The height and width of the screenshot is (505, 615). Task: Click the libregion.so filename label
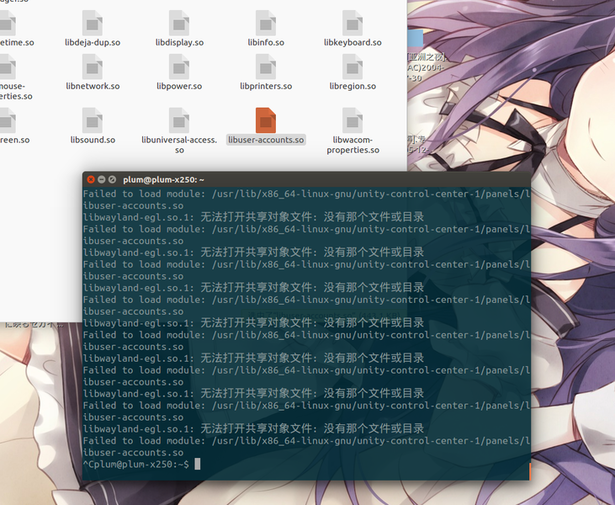tap(353, 86)
